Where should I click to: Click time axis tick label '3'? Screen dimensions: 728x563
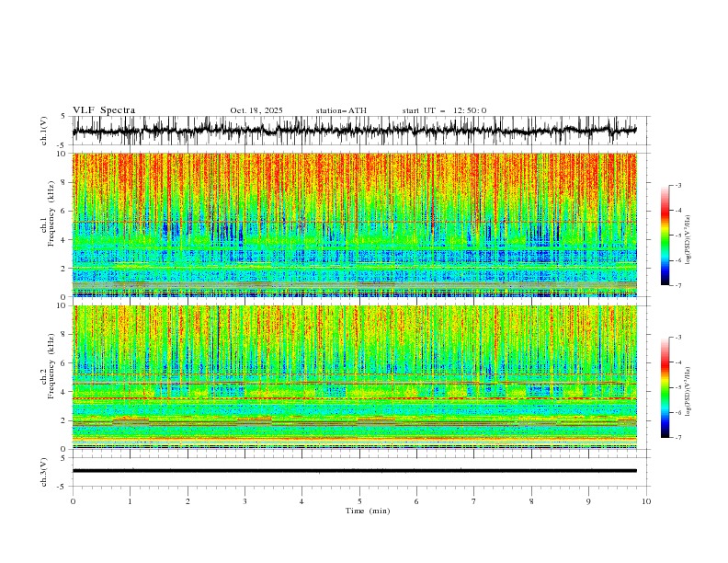point(245,501)
